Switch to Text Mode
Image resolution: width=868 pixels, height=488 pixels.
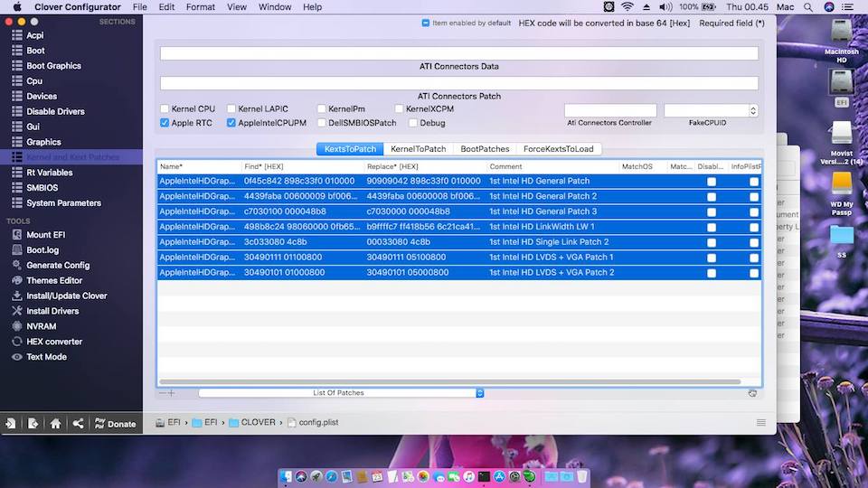(46, 357)
